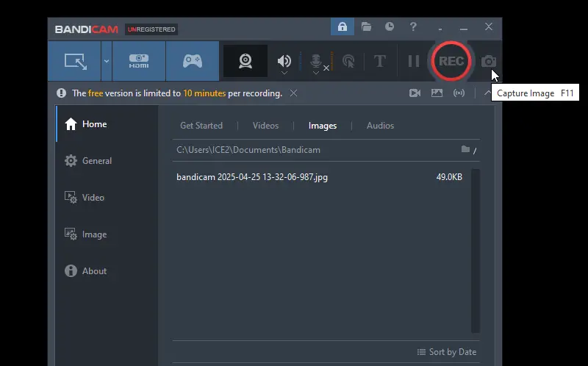Toggle the mouse click effect icon
This screenshot has width=588, height=366.
coord(348,61)
